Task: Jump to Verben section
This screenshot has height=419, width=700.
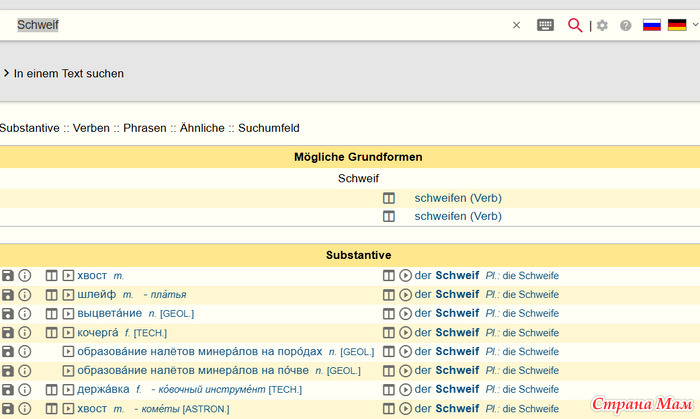Action: click(91, 128)
